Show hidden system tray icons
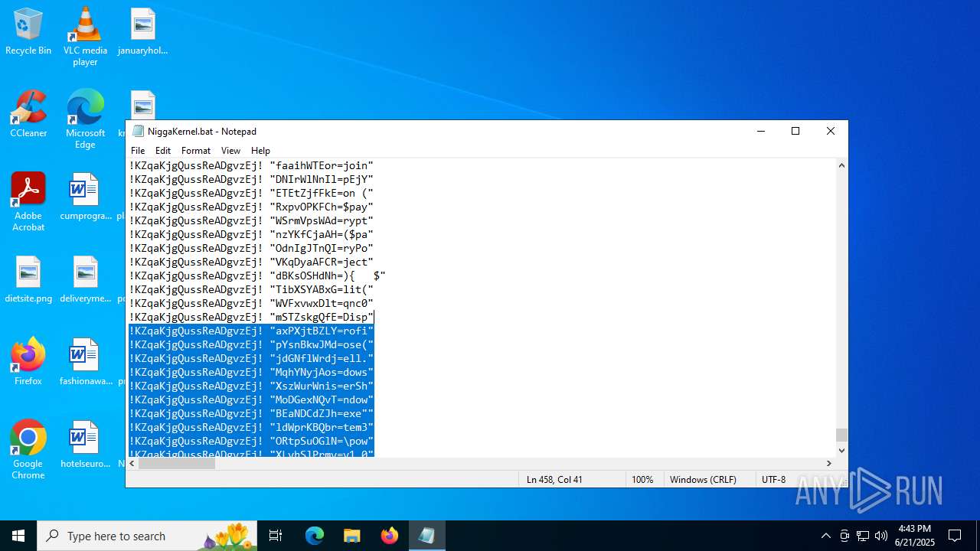980x551 pixels. pos(825,536)
